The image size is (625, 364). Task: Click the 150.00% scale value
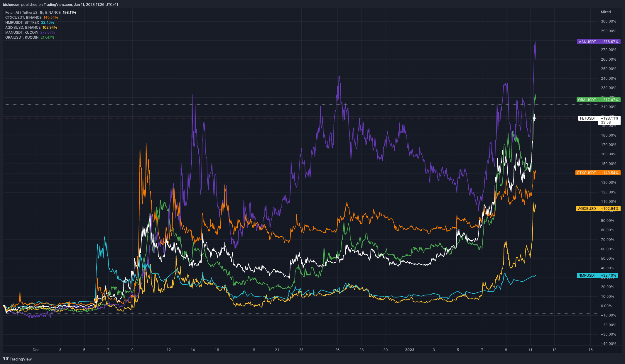(609, 164)
